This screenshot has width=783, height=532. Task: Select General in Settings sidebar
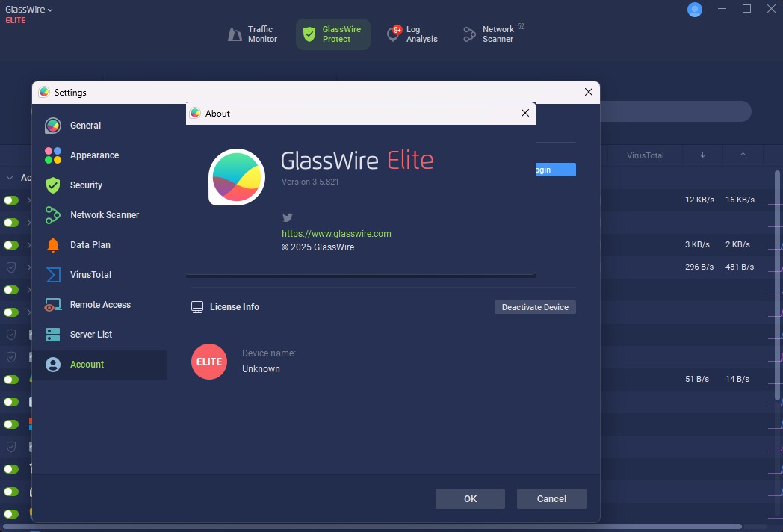click(x=100, y=126)
